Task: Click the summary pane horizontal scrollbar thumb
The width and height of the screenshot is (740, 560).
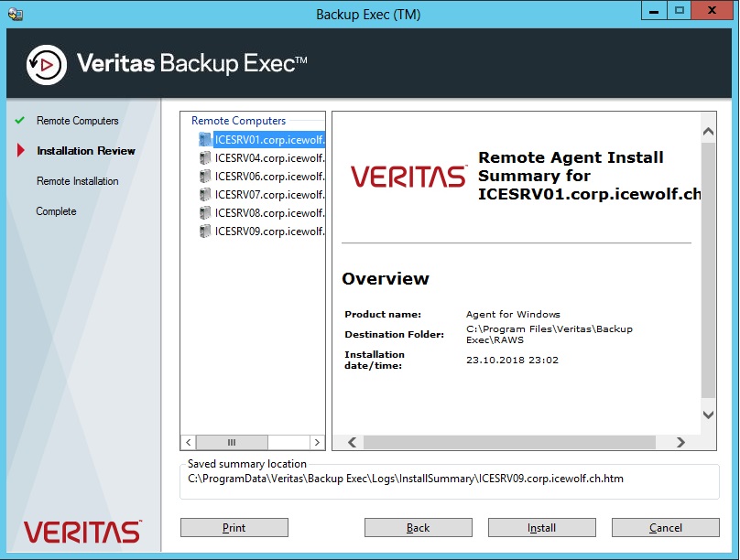Action: click(x=509, y=442)
